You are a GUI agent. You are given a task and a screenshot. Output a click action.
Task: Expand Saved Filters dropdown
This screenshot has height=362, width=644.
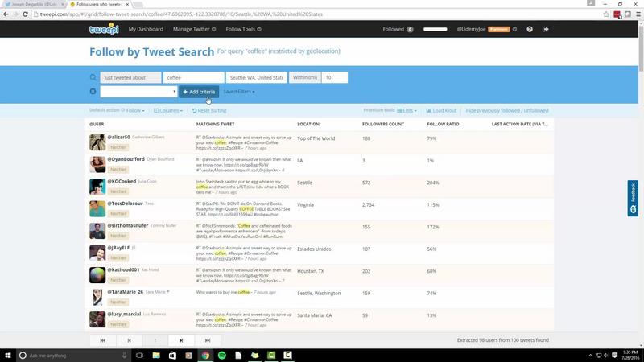(x=239, y=92)
